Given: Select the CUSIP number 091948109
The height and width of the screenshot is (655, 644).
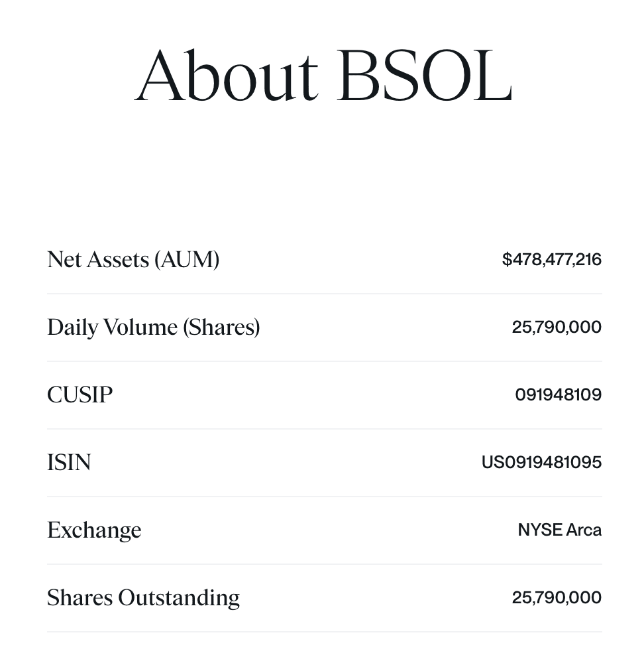Looking at the screenshot, I should click(x=558, y=394).
